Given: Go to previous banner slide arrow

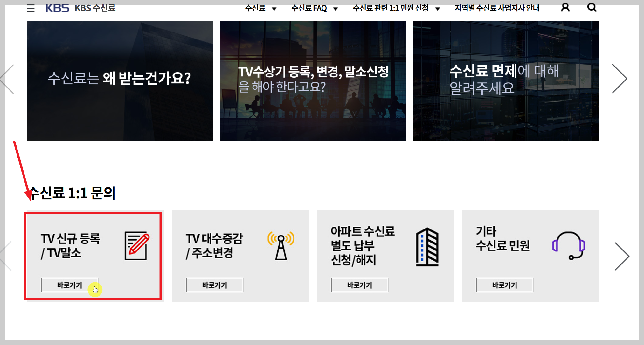Looking at the screenshot, I should coord(7,79).
